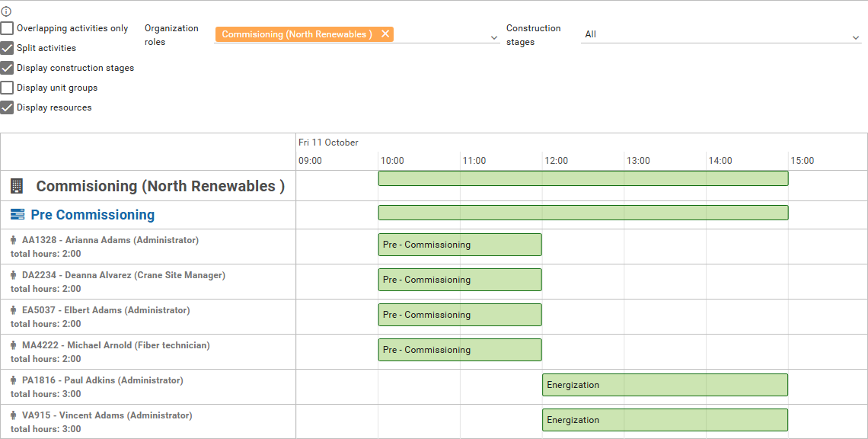
Task: Open the Organization roles dropdown arrow
Action: 494,37
